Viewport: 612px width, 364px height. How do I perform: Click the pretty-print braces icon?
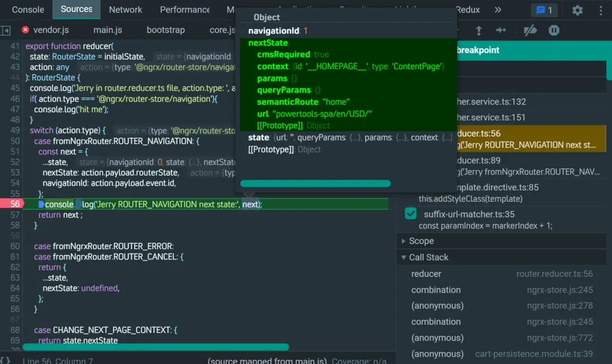coord(6,360)
